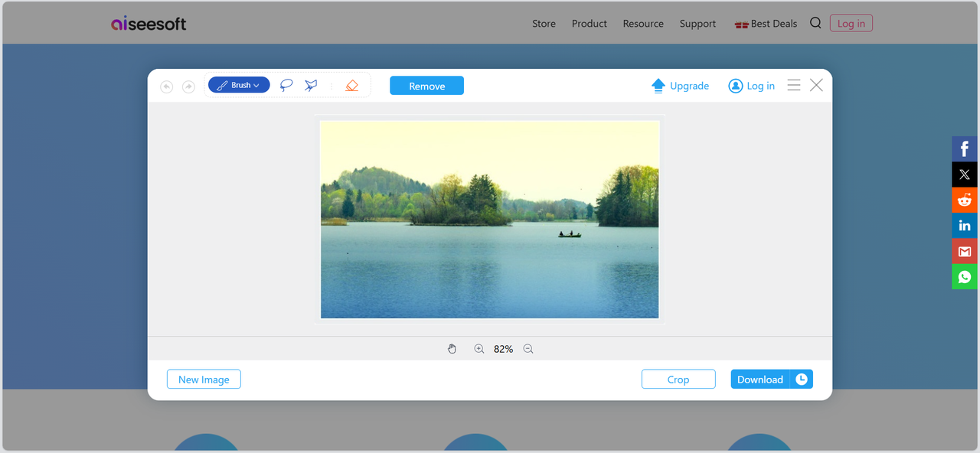Screen dimensions: 980x453
Task: Open the Support menu item
Action: pos(697,24)
